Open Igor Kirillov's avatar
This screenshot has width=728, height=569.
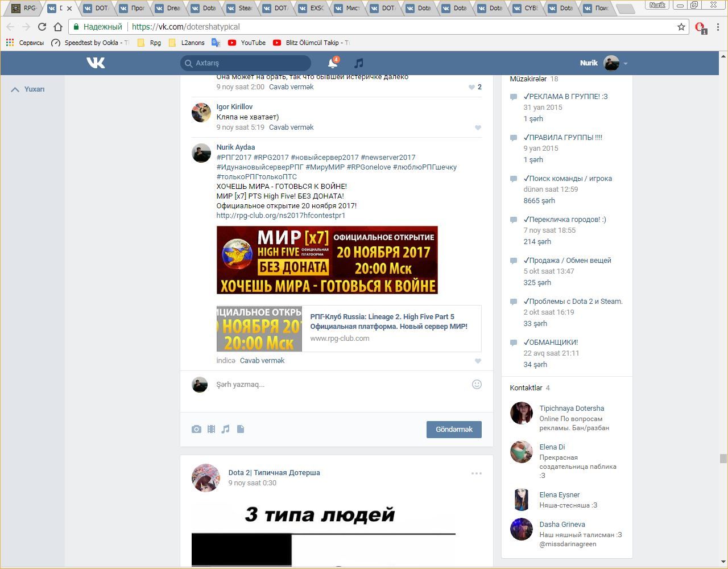point(201,113)
